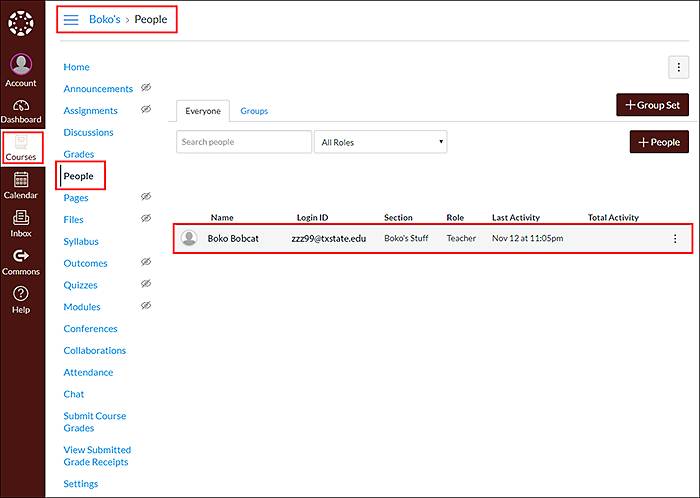Screen dimensions: 700x498
Task: Click hidden eye icon next to Pages
Action: [x=146, y=196]
